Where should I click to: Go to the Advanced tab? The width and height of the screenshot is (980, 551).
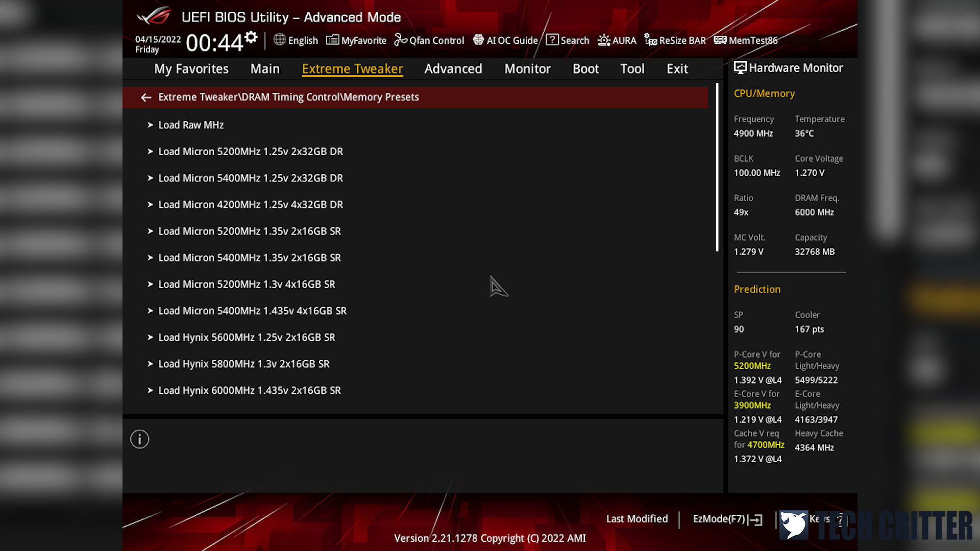click(453, 69)
